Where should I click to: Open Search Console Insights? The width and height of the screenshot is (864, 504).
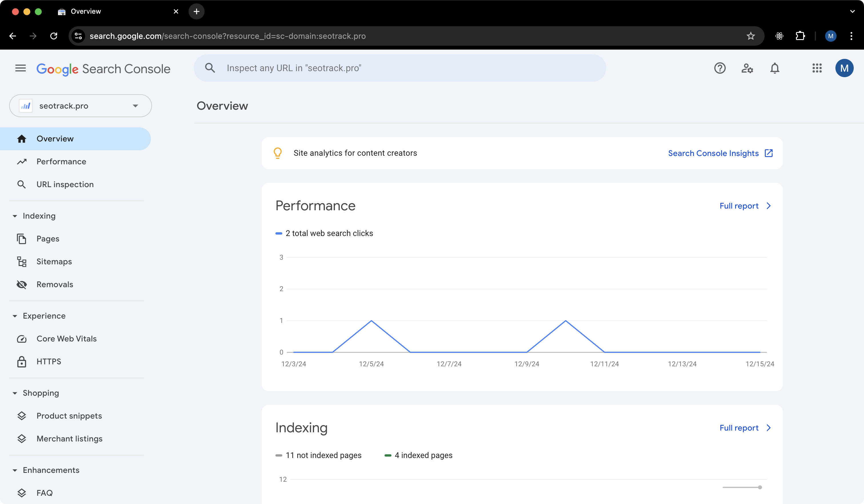[713, 153]
